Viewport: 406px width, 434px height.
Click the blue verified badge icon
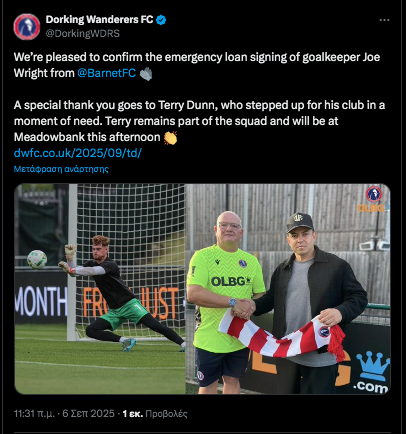tap(161, 20)
